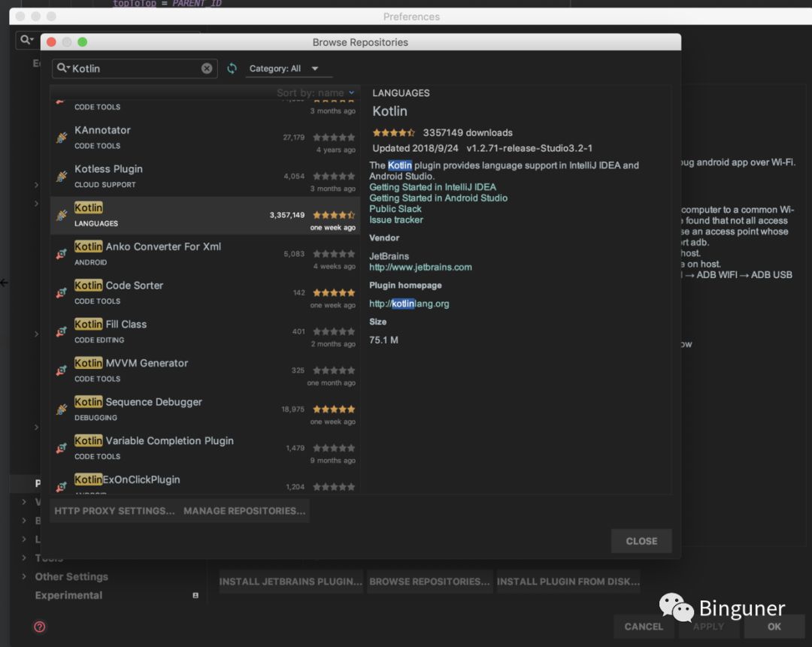Select the Kotlin Anko Converter plugin icon
812x647 pixels.
(62, 254)
